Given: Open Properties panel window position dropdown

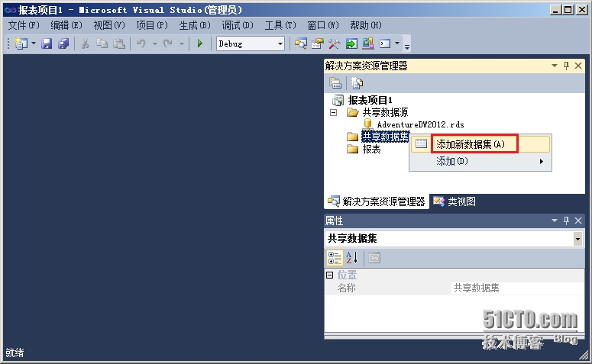Looking at the screenshot, I should 555,221.
